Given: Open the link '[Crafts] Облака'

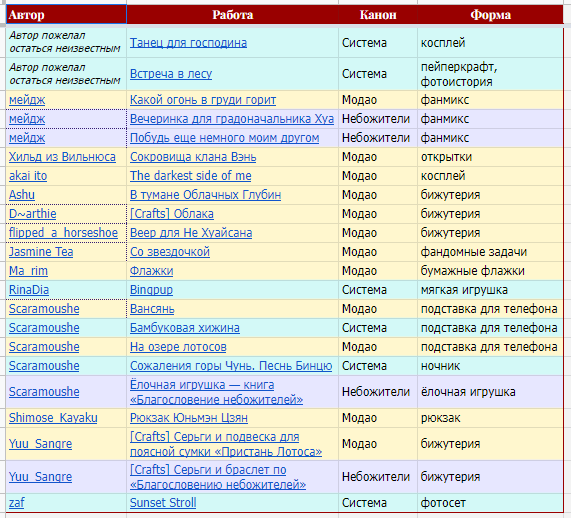Looking at the screenshot, I should pyautogui.click(x=172, y=213).
